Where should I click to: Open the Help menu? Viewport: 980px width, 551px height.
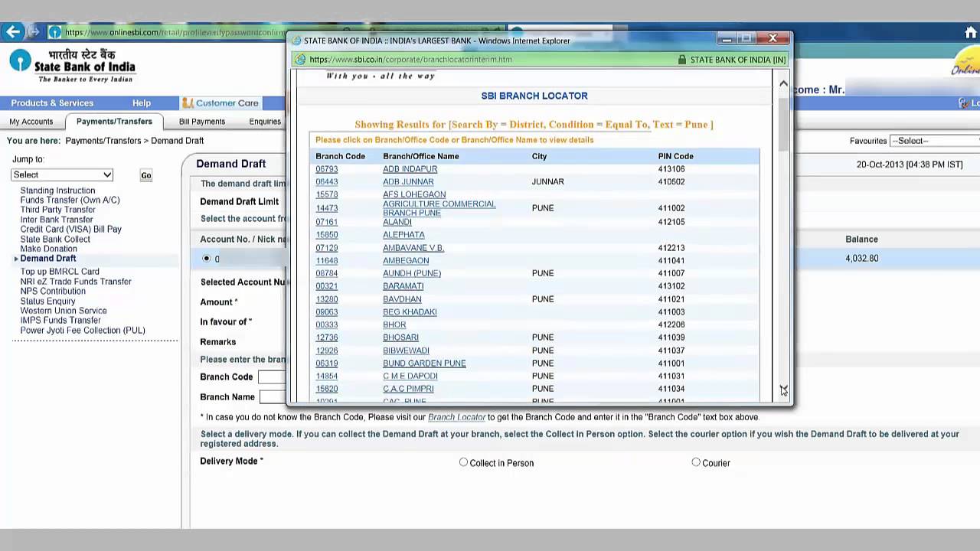tap(142, 103)
